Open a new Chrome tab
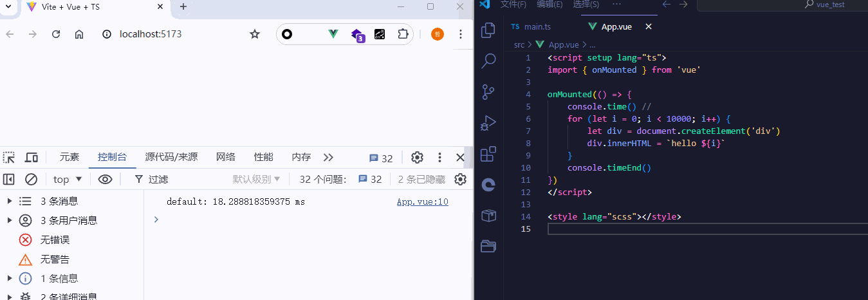Image resolution: width=868 pixels, height=300 pixels. (183, 6)
